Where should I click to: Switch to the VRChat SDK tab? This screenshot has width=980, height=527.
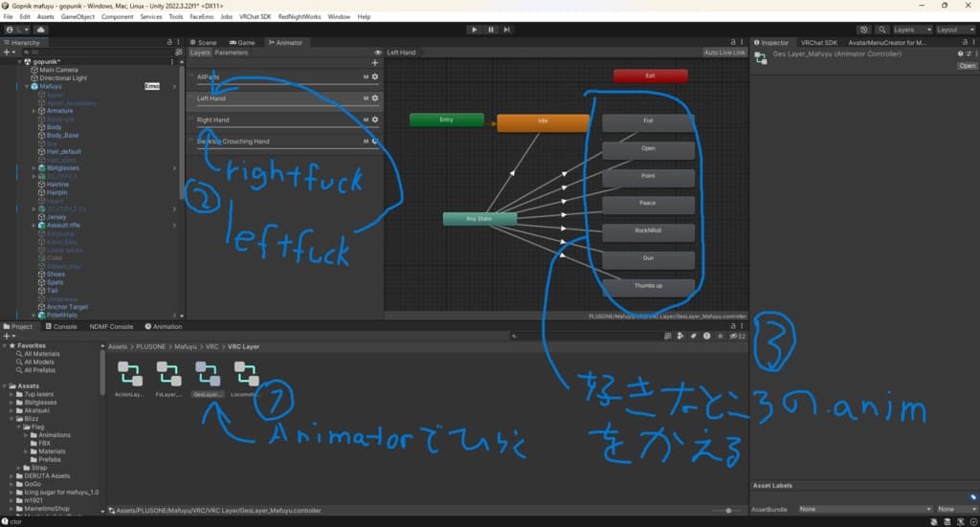pyautogui.click(x=819, y=42)
